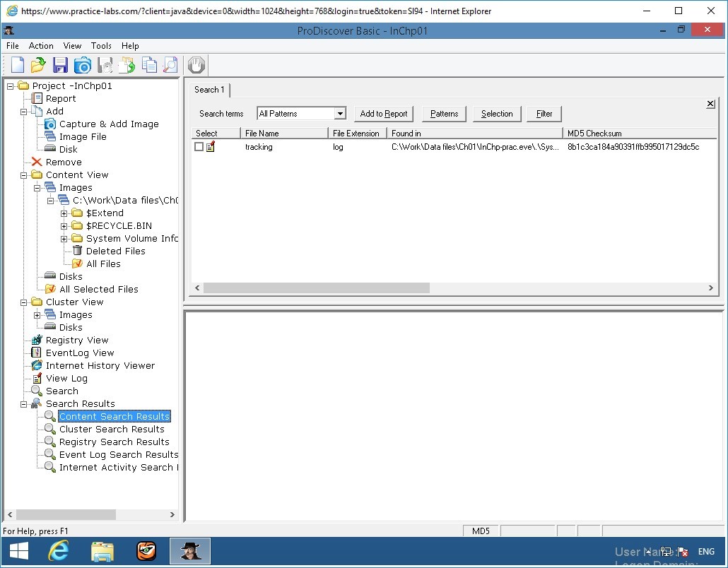Collapse the Cluster View node
This screenshot has height=568, width=728.
click(24, 302)
